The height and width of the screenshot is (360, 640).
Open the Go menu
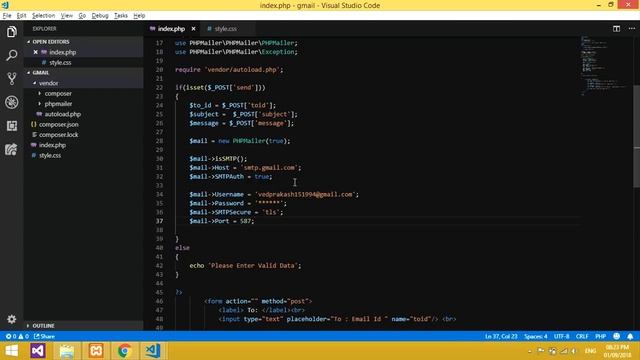pos(82,16)
